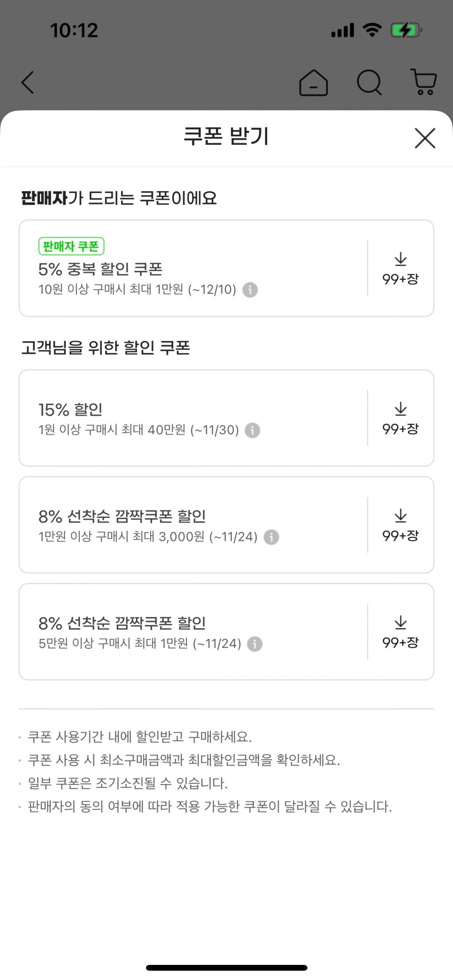453x980 pixels.
Task: Download the 8% coupon for 1만원 이상
Action: point(401,525)
